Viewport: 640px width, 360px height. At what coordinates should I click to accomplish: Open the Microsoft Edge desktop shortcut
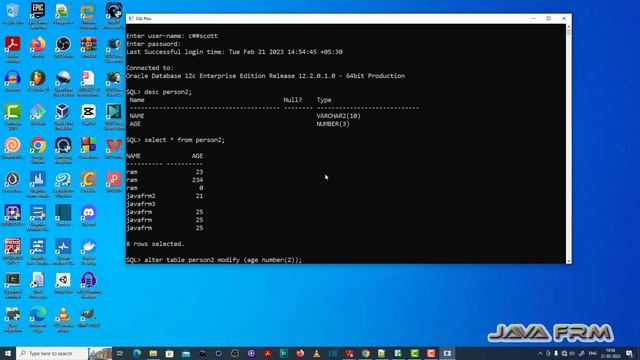38,317
